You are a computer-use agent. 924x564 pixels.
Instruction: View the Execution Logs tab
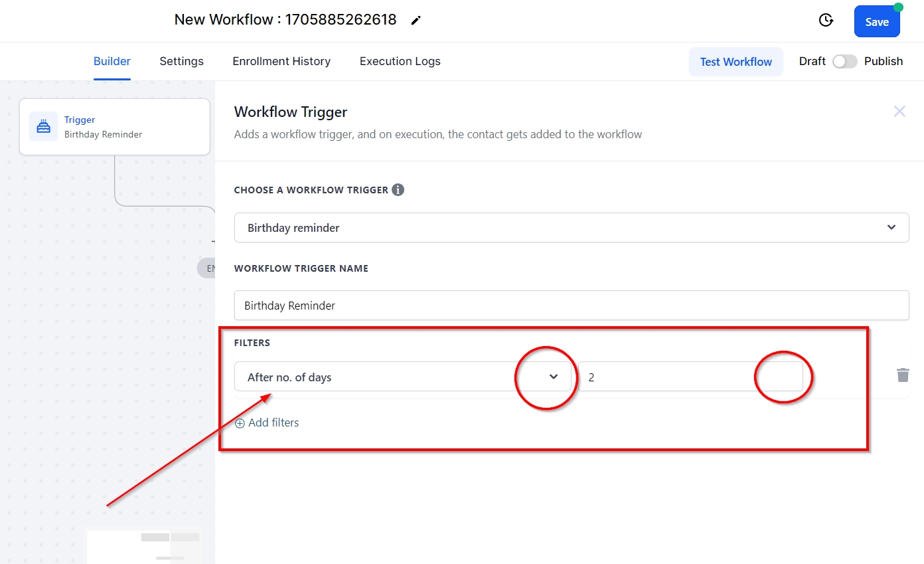click(400, 62)
